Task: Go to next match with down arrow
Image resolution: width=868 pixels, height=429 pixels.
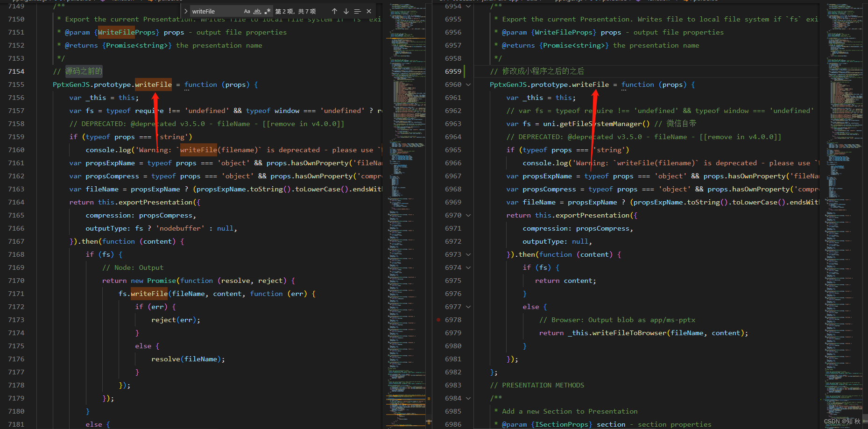Action: [346, 11]
